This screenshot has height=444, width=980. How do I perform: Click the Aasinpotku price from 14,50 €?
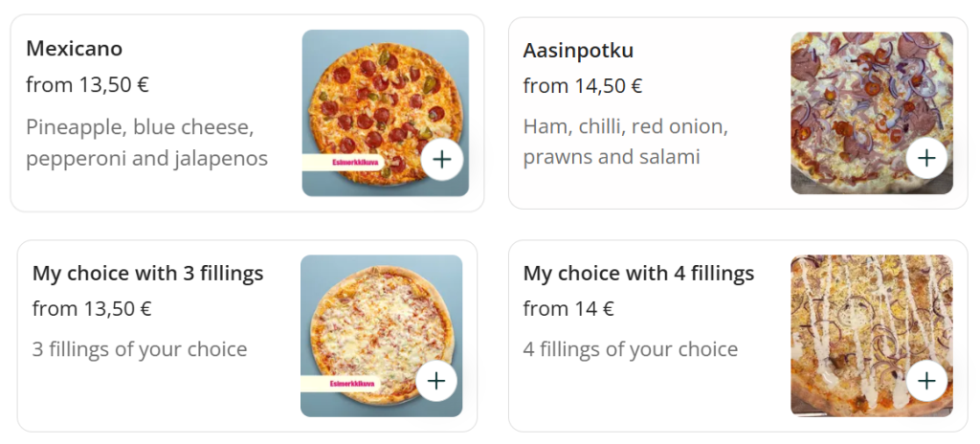(x=582, y=86)
